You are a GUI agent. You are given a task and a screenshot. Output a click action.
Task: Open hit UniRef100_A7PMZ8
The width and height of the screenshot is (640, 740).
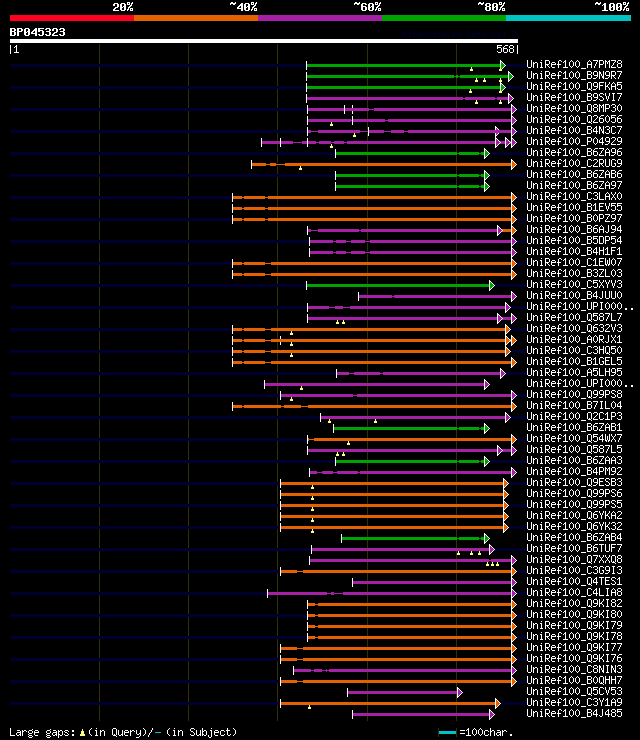[x=574, y=64]
